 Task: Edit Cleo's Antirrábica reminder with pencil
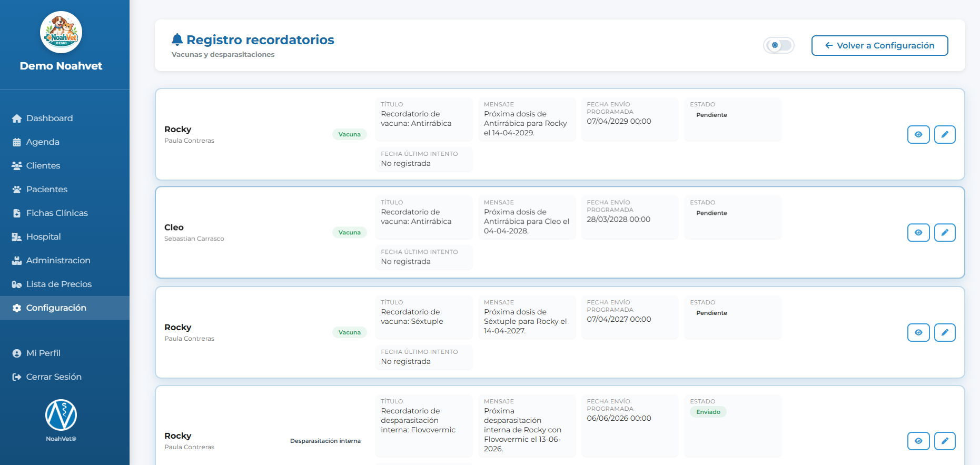click(945, 232)
